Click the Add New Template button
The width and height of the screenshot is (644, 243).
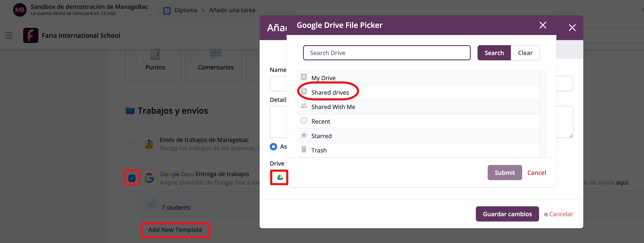pyautogui.click(x=175, y=230)
